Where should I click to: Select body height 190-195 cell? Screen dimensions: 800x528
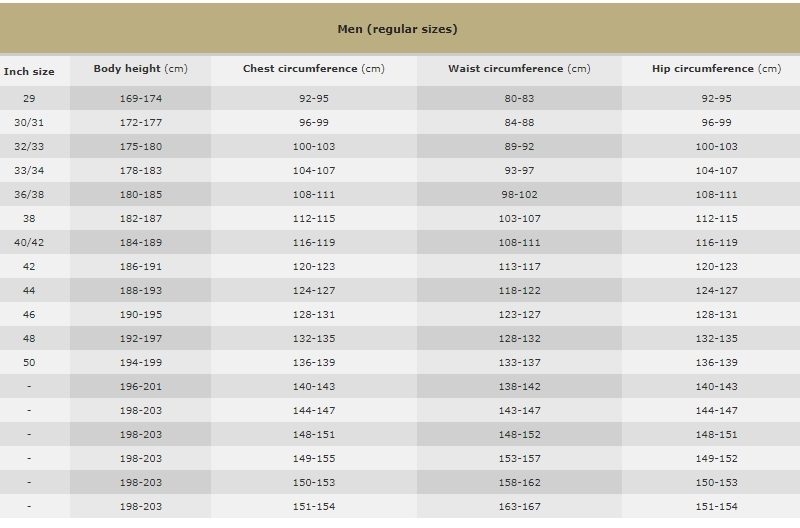point(140,315)
